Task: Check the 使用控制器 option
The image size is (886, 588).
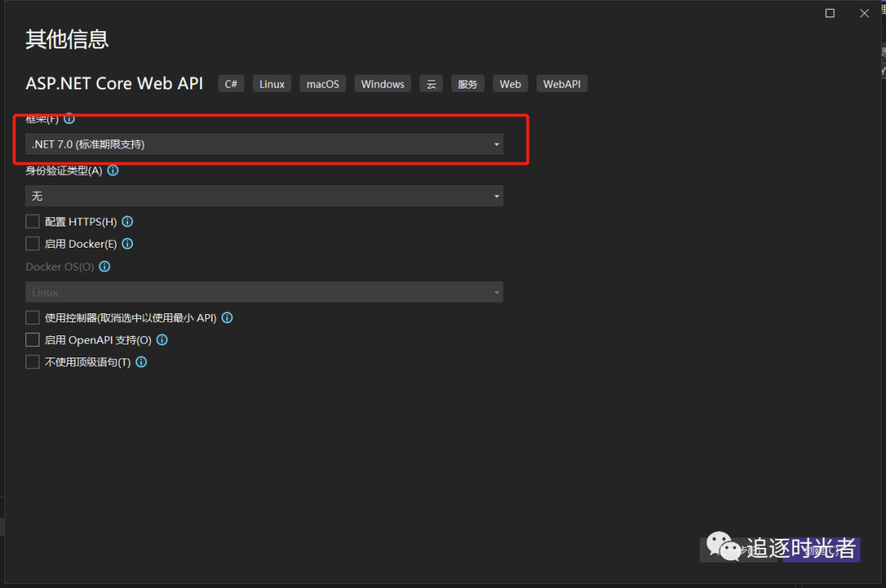Action: (x=32, y=317)
